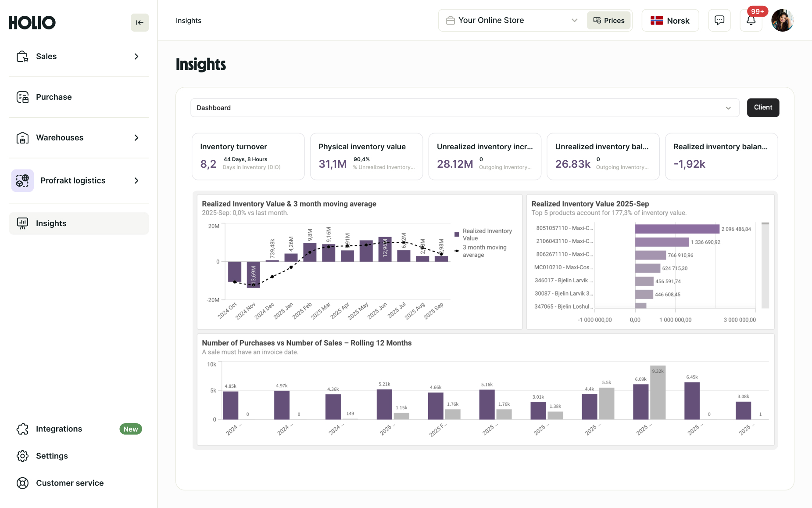Screen dimensions: 812x508
Task: Collapse the sidebar with the arrow icon
Action: click(140, 22)
